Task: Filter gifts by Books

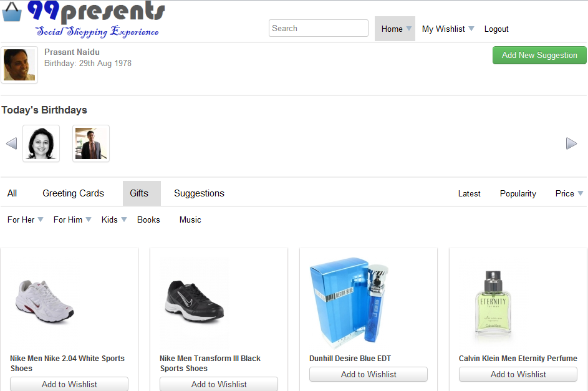Action: click(x=148, y=220)
